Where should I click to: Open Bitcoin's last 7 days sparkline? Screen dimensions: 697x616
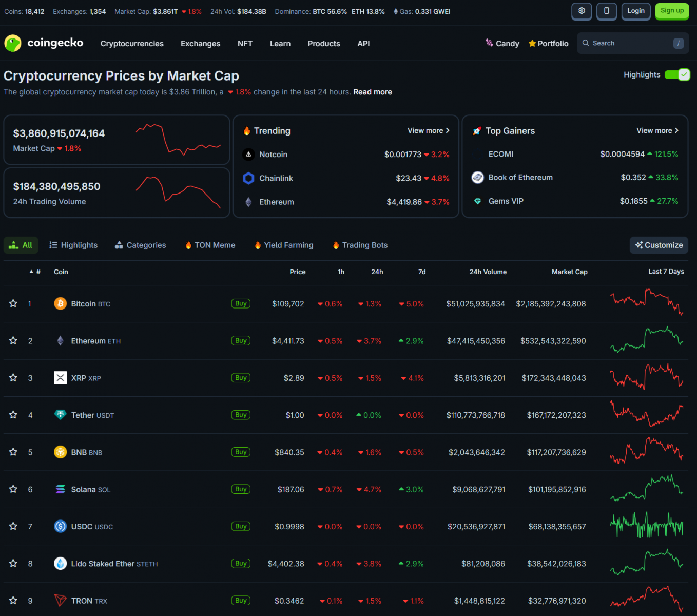(x=646, y=303)
